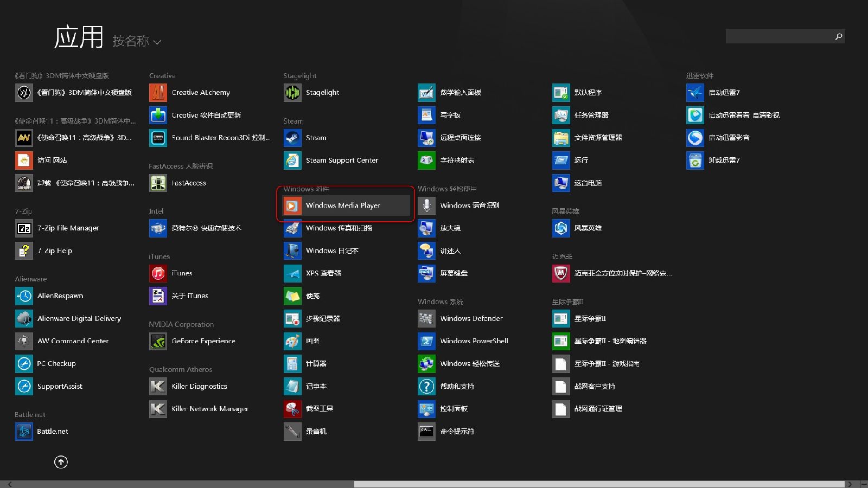Open 计算器 calculator
This screenshot has width=868, height=488.
[x=305, y=364]
